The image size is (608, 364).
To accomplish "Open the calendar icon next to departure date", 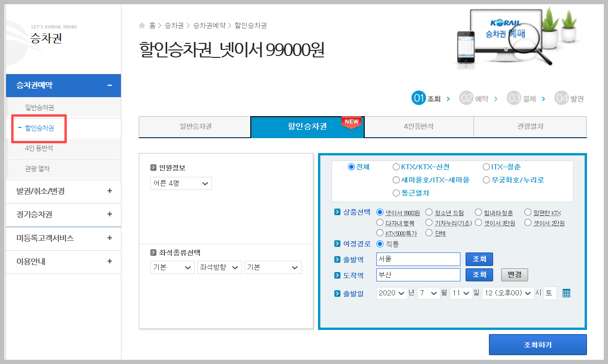I will pos(566,293).
